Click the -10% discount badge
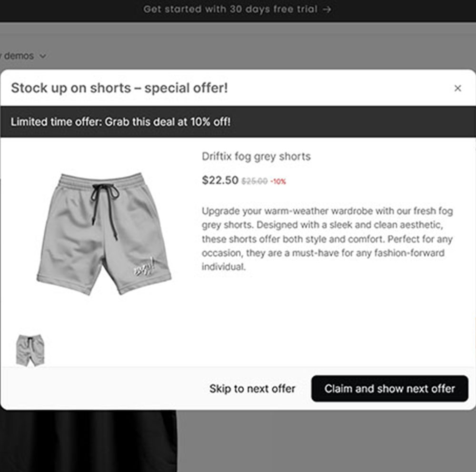Image resolution: width=476 pixels, height=472 pixels. (278, 181)
